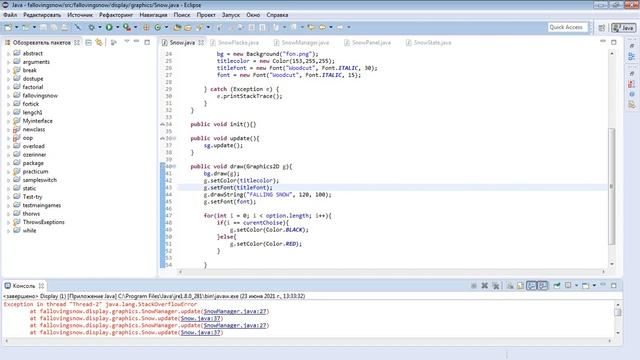
Task: Click the Open Task folder icon
Action: pyautogui.click(x=188, y=27)
